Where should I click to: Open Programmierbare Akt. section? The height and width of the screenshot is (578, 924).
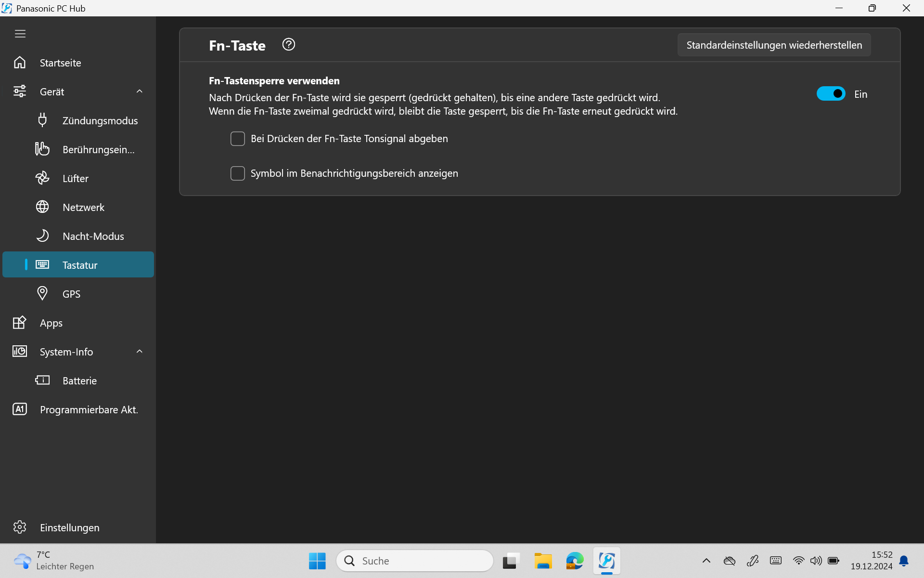(89, 410)
